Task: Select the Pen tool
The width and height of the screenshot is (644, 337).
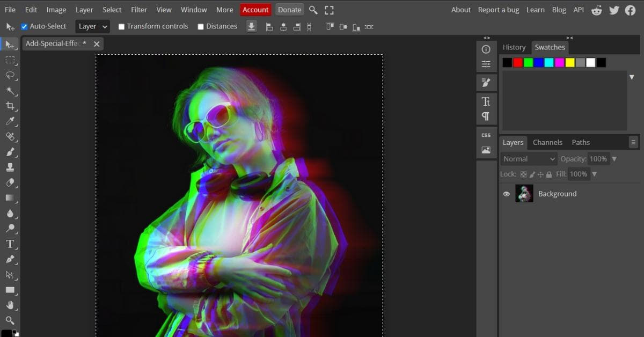Action: tap(10, 259)
